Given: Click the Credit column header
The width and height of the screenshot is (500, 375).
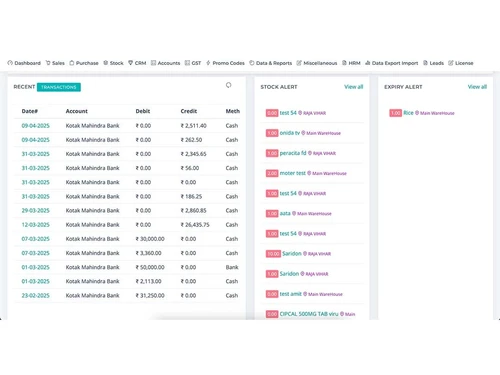Looking at the screenshot, I should [x=189, y=111].
